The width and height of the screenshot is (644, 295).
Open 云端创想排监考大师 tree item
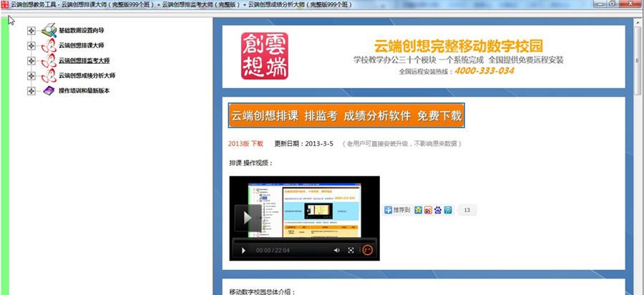pos(84,61)
